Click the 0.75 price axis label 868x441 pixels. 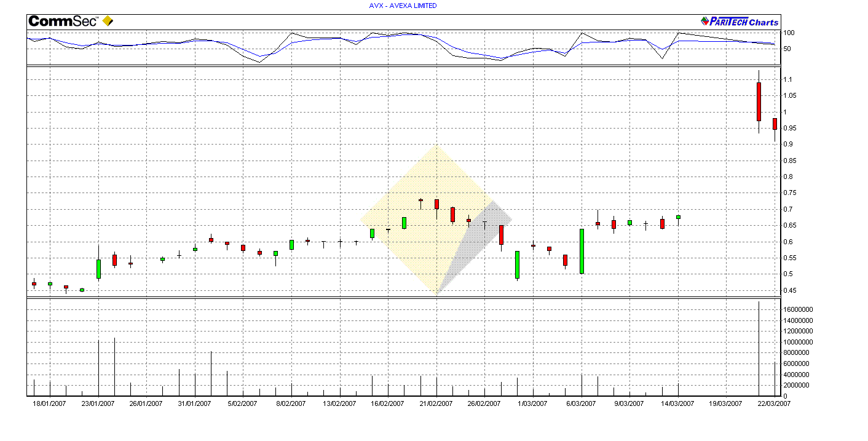click(x=789, y=193)
